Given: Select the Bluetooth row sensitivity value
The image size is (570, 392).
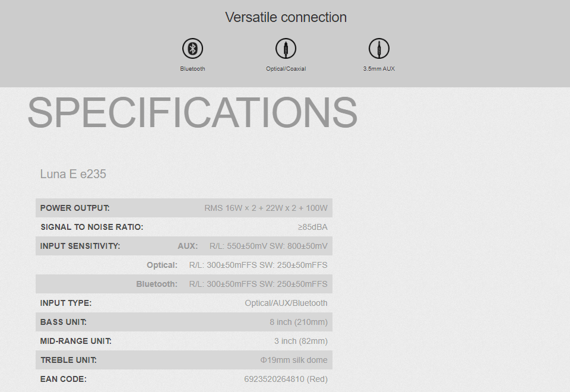Looking at the screenshot, I should point(258,284).
